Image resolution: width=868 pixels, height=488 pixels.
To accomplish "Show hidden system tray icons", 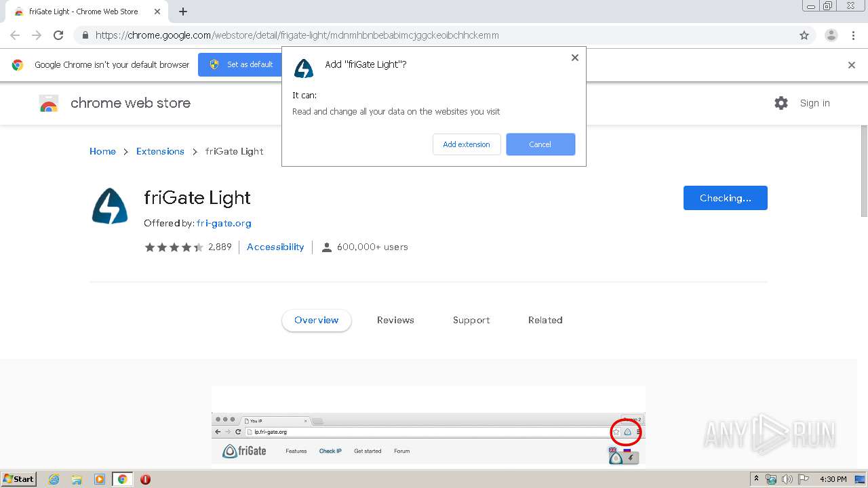I will coord(756,479).
